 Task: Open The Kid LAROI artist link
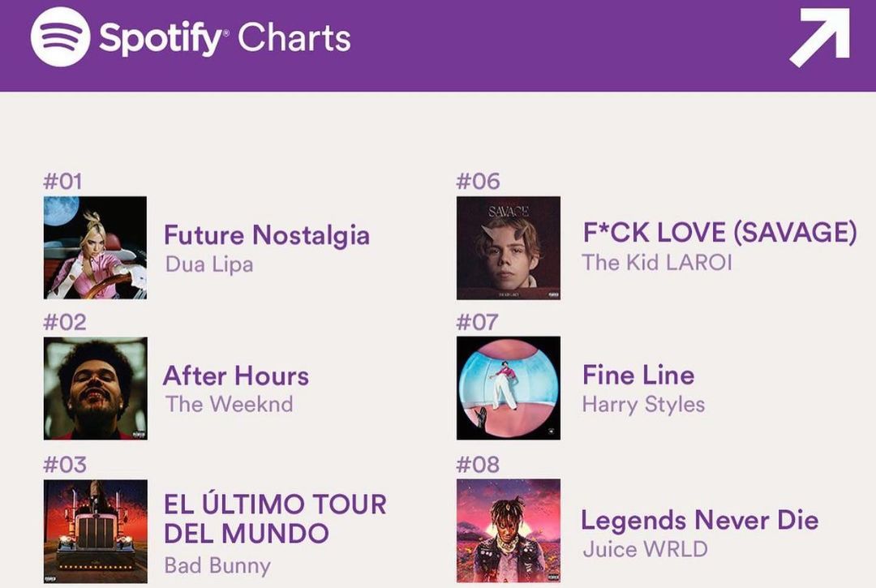click(656, 263)
